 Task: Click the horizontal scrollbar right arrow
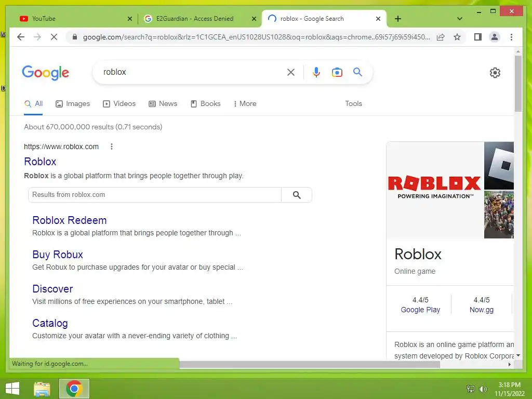point(509,364)
